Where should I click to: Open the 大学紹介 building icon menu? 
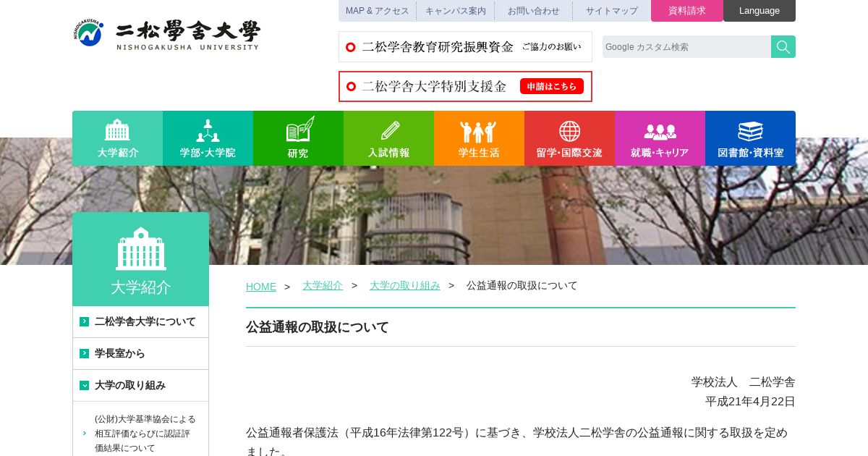coord(117,138)
